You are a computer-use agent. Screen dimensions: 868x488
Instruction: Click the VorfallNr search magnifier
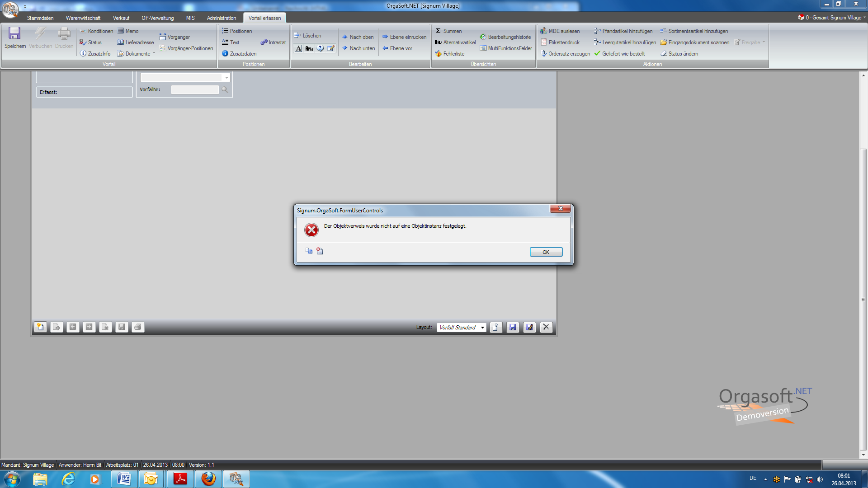click(225, 89)
